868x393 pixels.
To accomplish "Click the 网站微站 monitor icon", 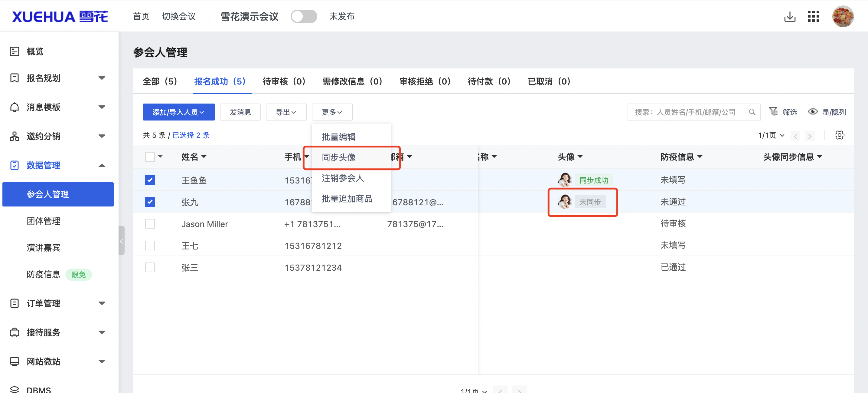I will 15,361.
